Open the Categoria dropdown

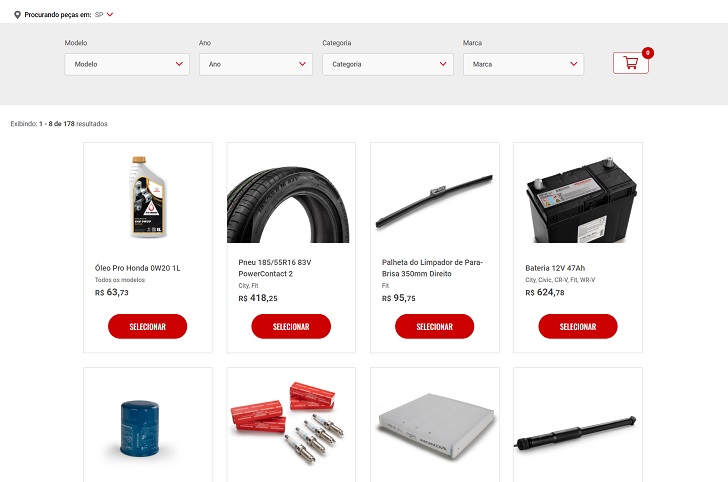(388, 64)
